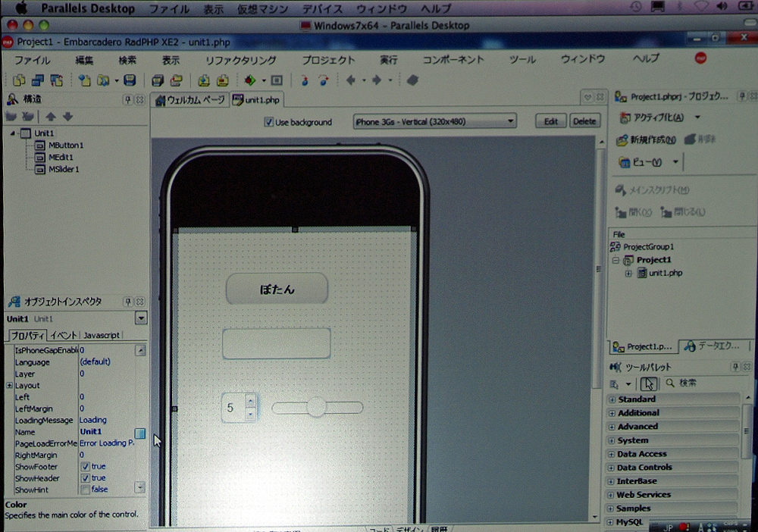Click the Back navigation arrow in toolbar

coord(351,80)
